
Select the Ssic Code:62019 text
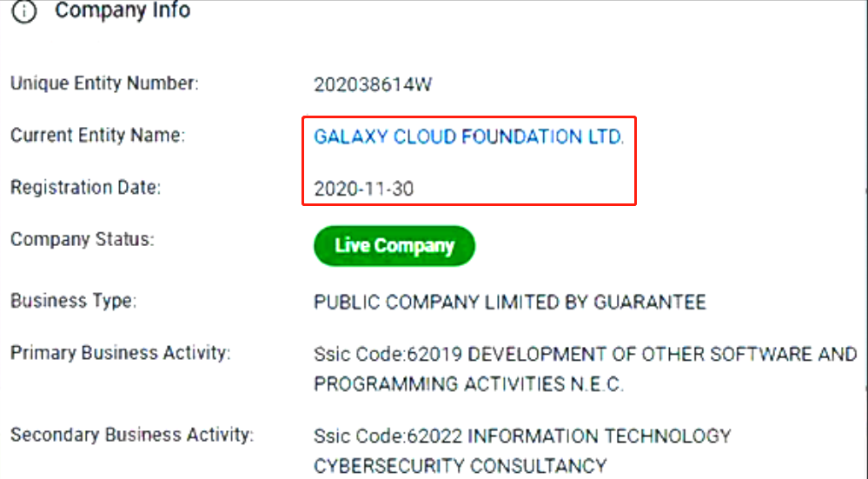point(388,355)
